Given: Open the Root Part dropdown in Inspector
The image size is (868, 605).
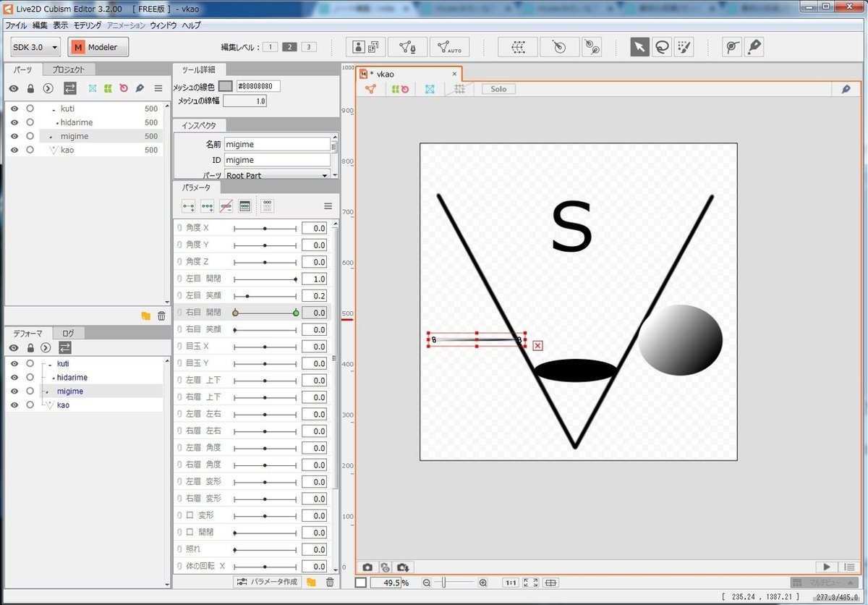Looking at the screenshot, I should [x=277, y=174].
